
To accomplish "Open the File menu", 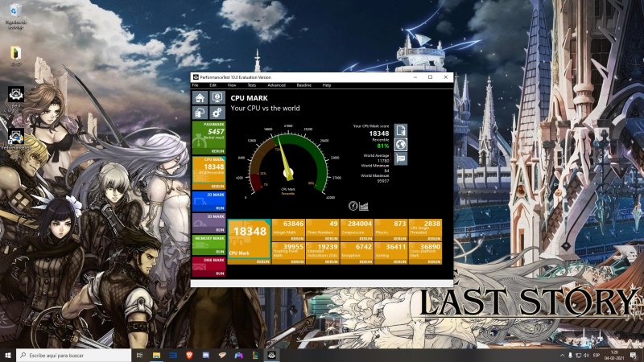I will click(x=196, y=85).
